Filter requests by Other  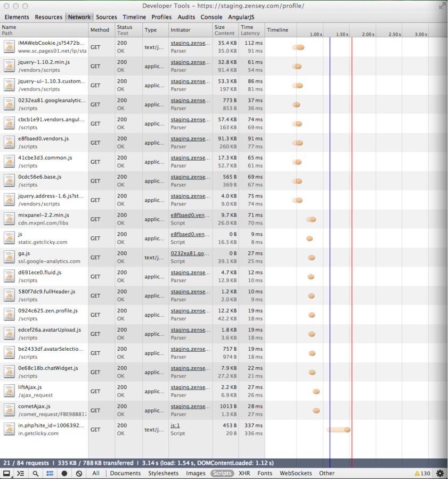327,473
